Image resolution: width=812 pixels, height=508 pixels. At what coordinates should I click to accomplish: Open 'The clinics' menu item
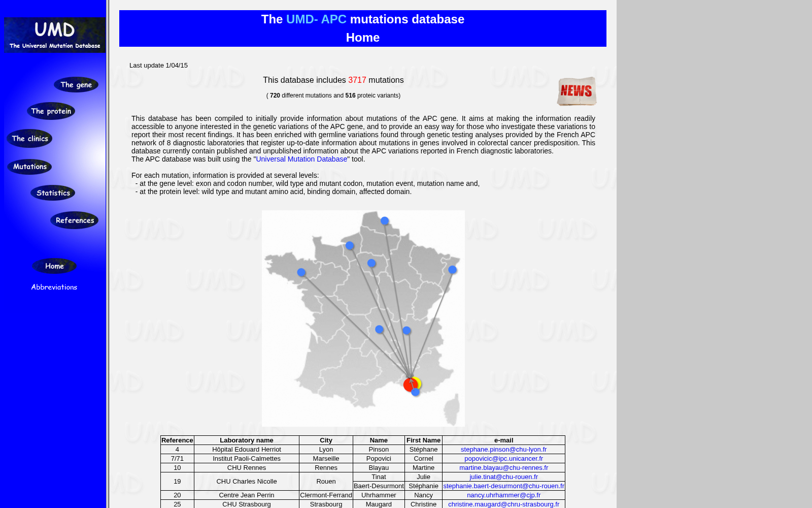point(29,139)
